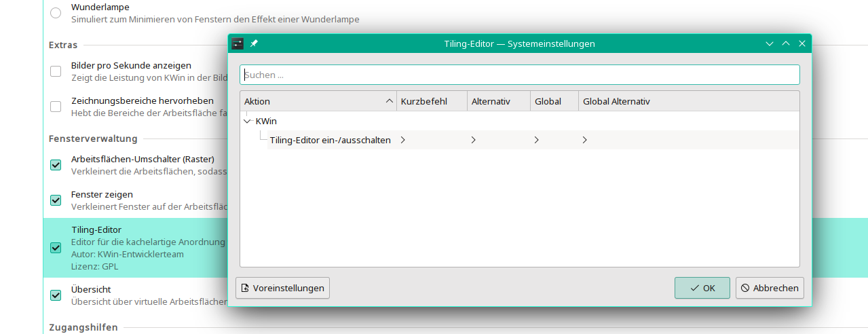
Task: Focus the Suchen search field
Action: 519,75
